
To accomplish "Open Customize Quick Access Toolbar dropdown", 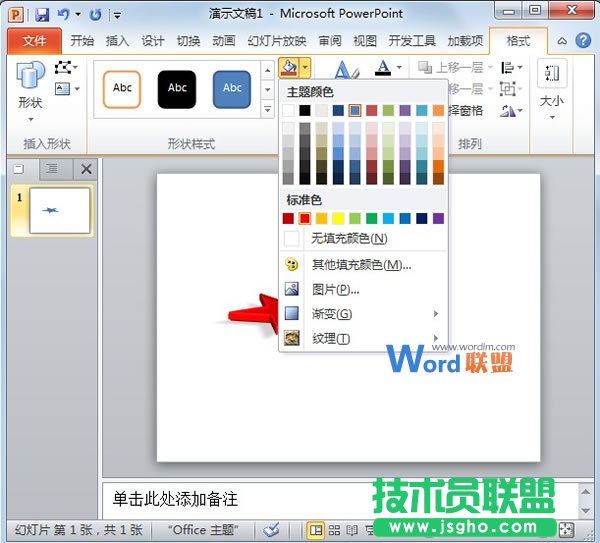I will pos(117,15).
